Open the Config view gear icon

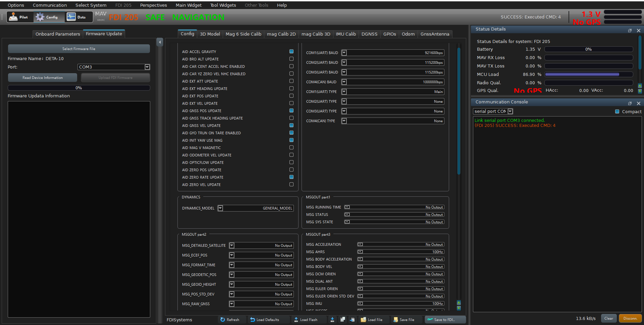point(40,17)
